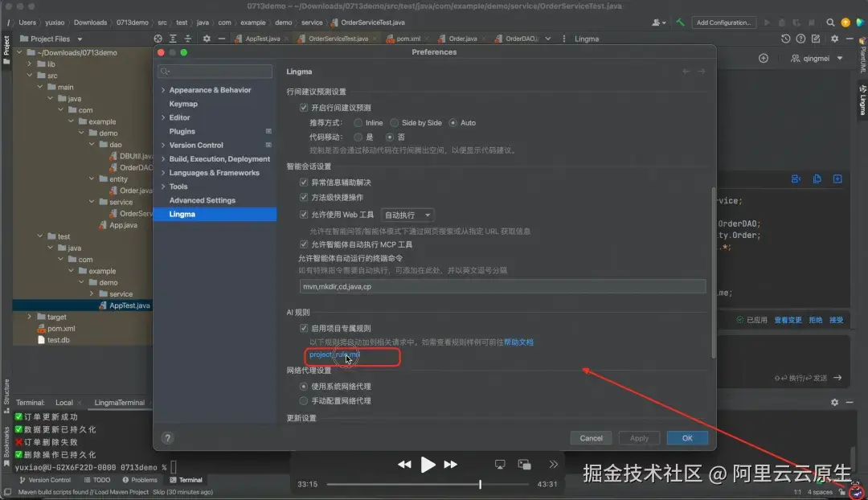This screenshot has height=500, width=868.
Task: Expand Languages & Frameworks settings
Action: pyautogui.click(x=163, y=173)
